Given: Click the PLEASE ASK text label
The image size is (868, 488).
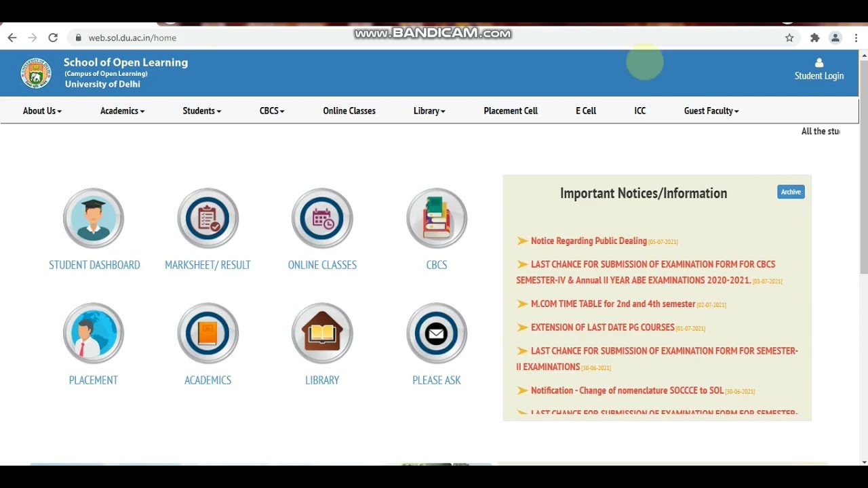Looking at the screenshot, I should click(x=437, y=380).
